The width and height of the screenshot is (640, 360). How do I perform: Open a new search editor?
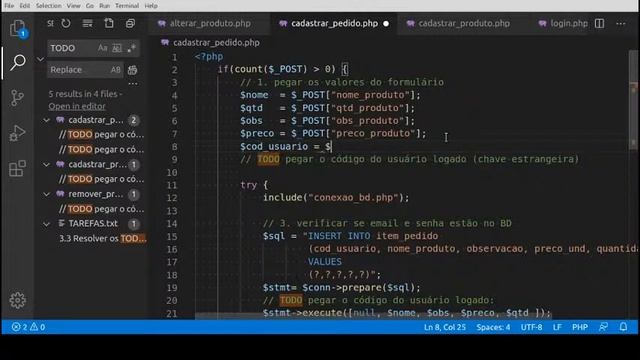point(109,24)
